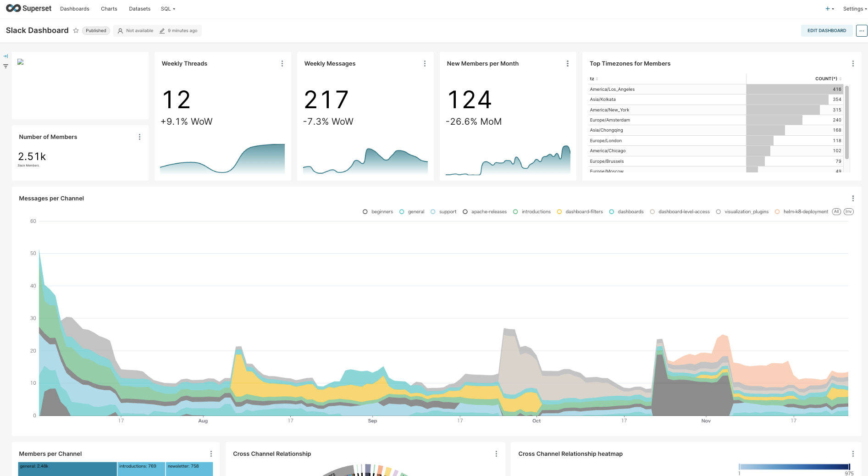Click Edit Dashboard button
Viewport: 868px width, 476px height.
pyautogui.click(x=827, y=31)
